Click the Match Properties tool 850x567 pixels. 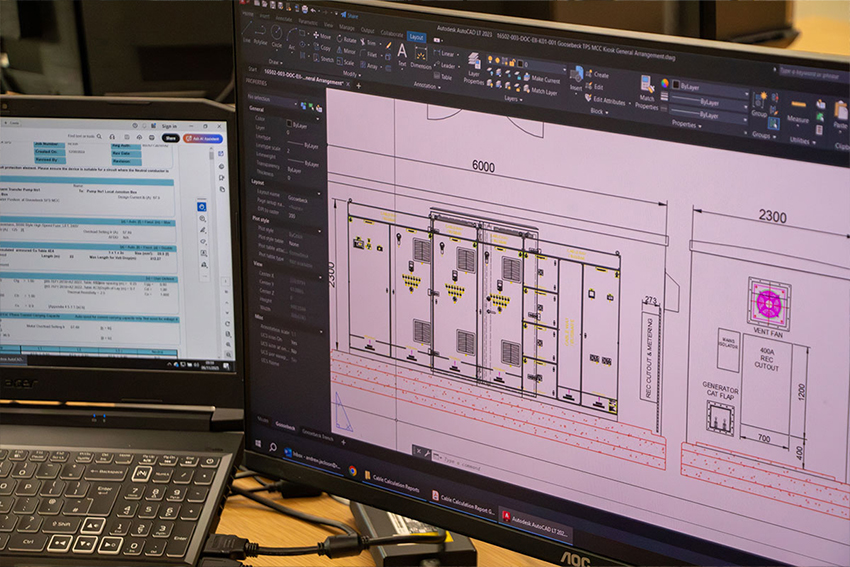point(647,93)
